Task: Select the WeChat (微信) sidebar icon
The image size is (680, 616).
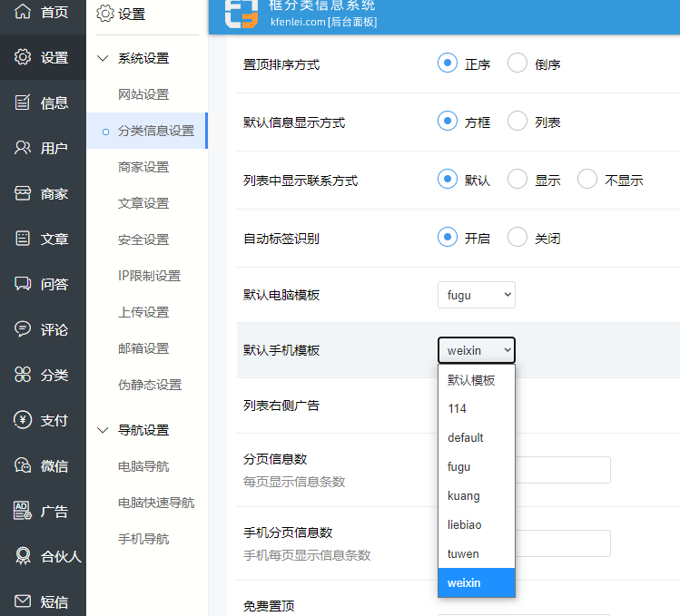Action: coord(23,465)
